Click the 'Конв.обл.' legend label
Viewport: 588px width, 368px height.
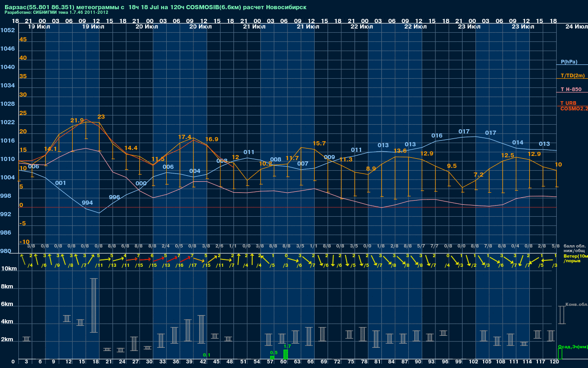click(x=577, y=305)
